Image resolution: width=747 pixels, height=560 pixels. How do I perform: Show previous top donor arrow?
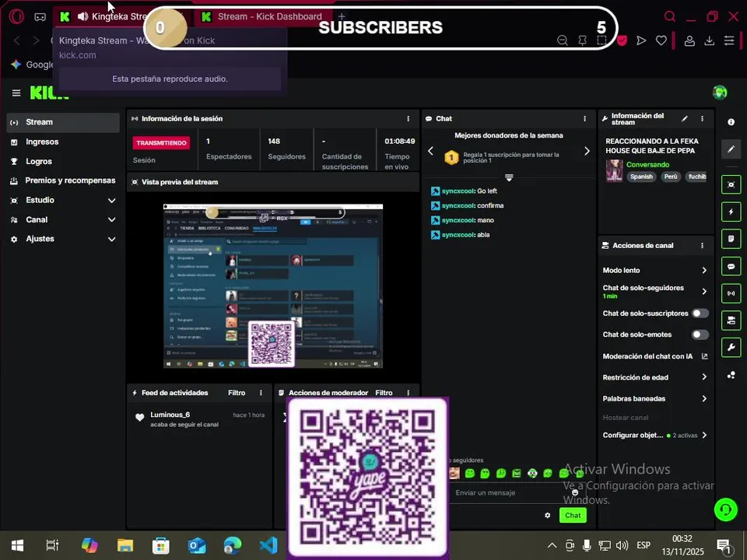click(430, 151)
